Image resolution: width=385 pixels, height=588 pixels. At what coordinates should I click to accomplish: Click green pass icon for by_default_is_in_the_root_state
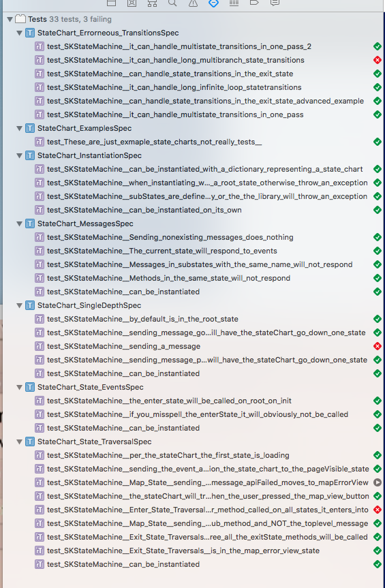click(x=378, y=319)
